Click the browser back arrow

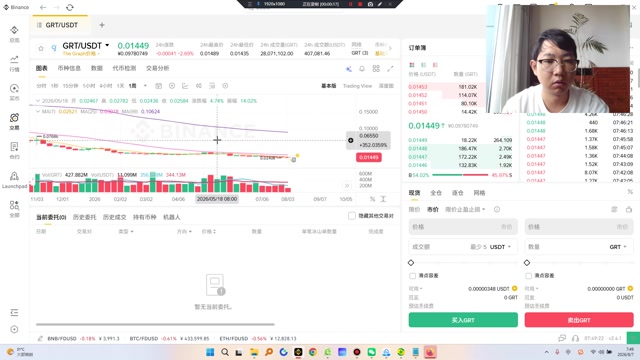(x=43, y=7)
